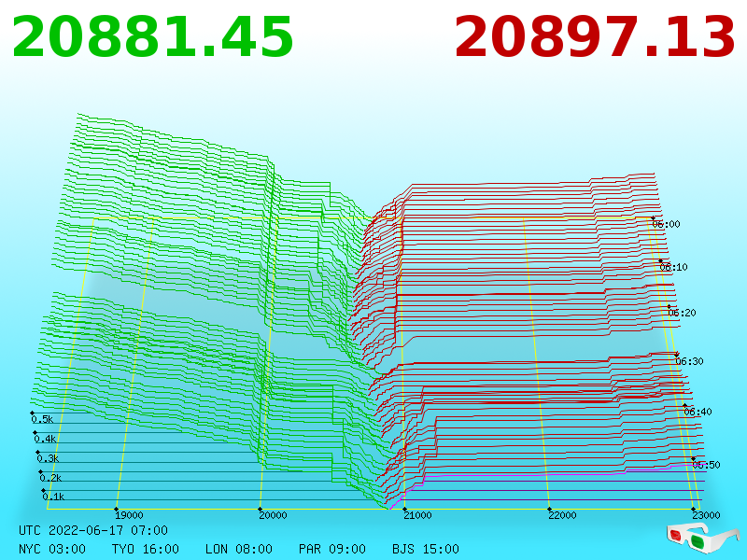Click the 06:00 time axis marker
747x560 pixels.
667,224
